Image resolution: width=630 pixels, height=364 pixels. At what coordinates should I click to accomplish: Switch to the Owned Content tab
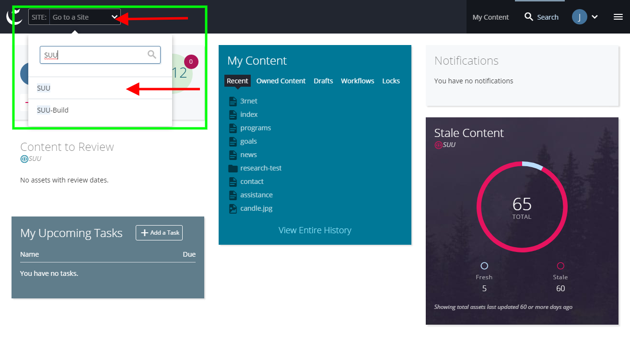(280, 81)
